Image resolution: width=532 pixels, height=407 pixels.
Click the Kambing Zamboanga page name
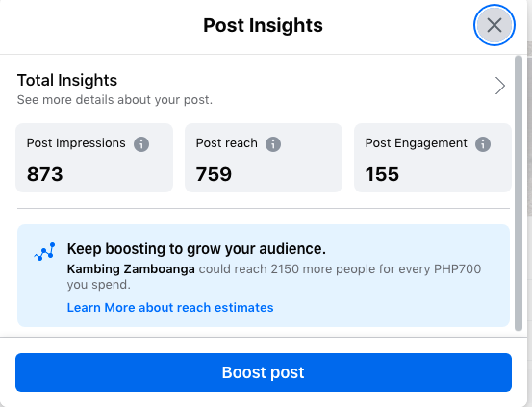pyautogui.click(x=131, y=268)
